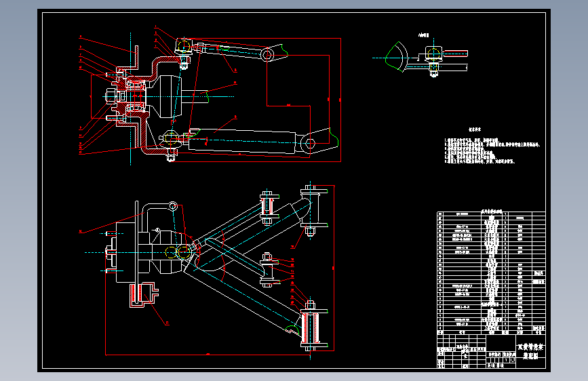Image resolution: width=588 pixels, height=381 pixels.
Task: Click the technical requirements heading above the notes
Action: point(474,129)
